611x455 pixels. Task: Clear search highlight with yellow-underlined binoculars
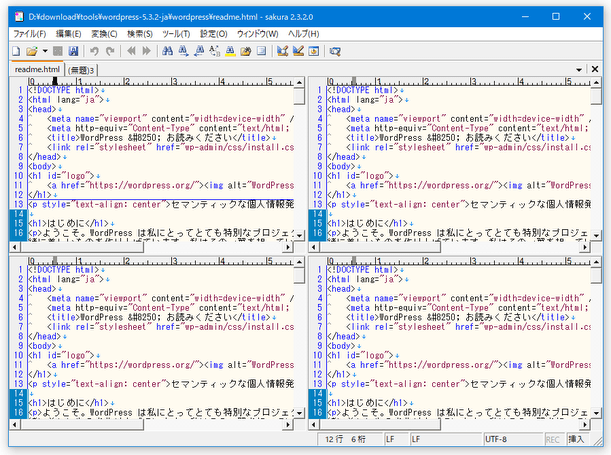[x=230, y=51]
